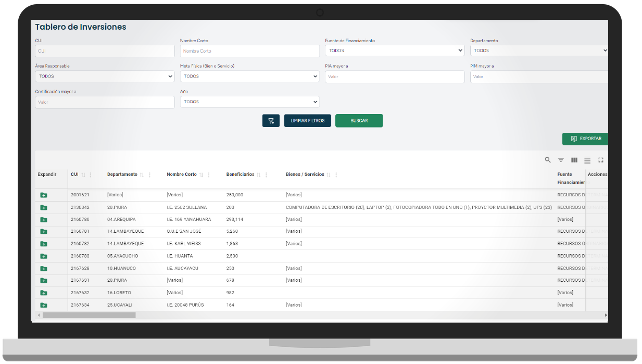
Task: Click the show/hide columns icon
Action: [574, 160]
